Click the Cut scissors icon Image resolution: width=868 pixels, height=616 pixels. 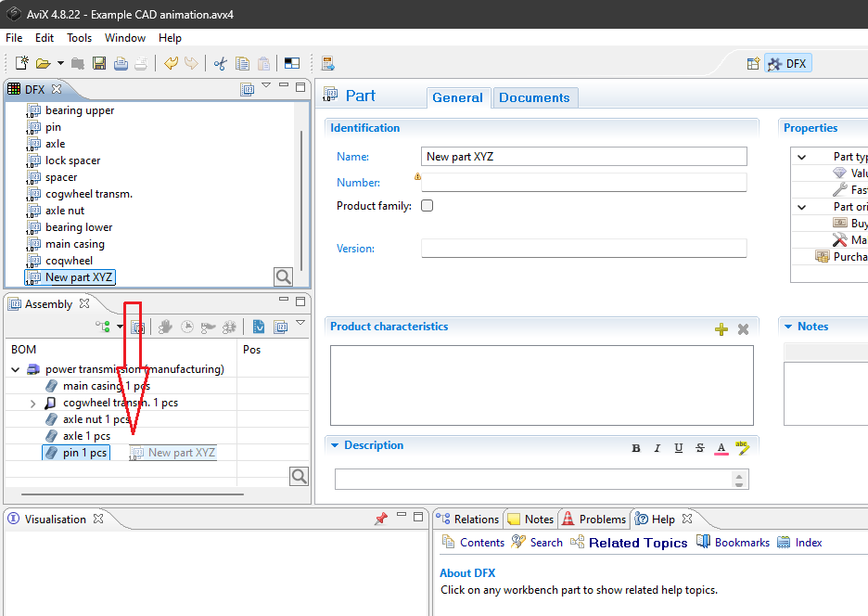(220, 64)
